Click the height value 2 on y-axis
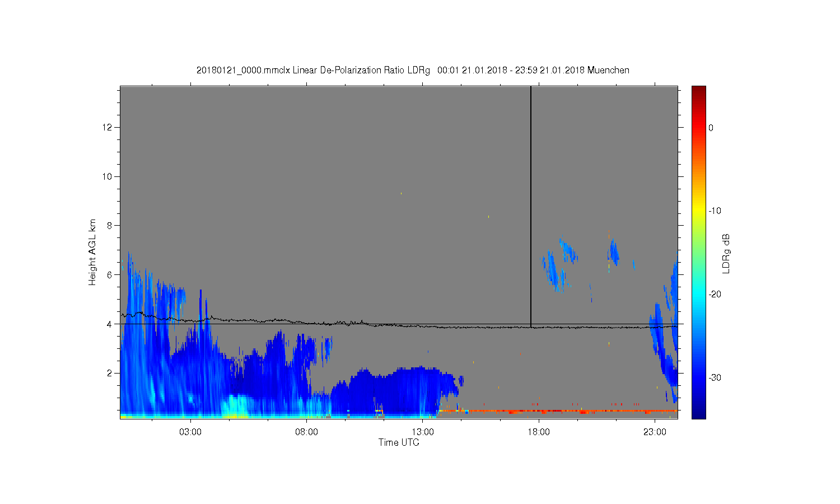Screen dimensions: 840x504 110,373
